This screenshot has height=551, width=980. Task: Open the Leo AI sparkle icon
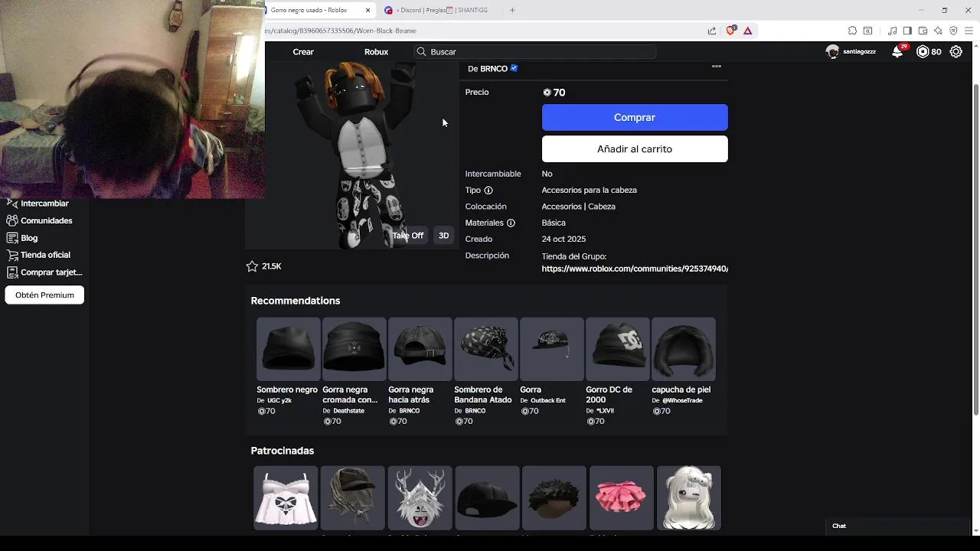coord(938,31)
